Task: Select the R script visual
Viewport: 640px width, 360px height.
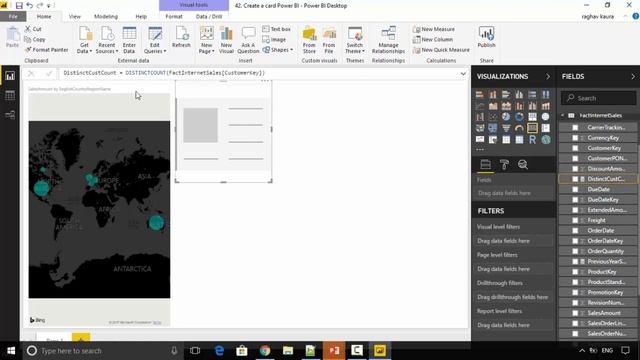Action: tap(532, 140)
